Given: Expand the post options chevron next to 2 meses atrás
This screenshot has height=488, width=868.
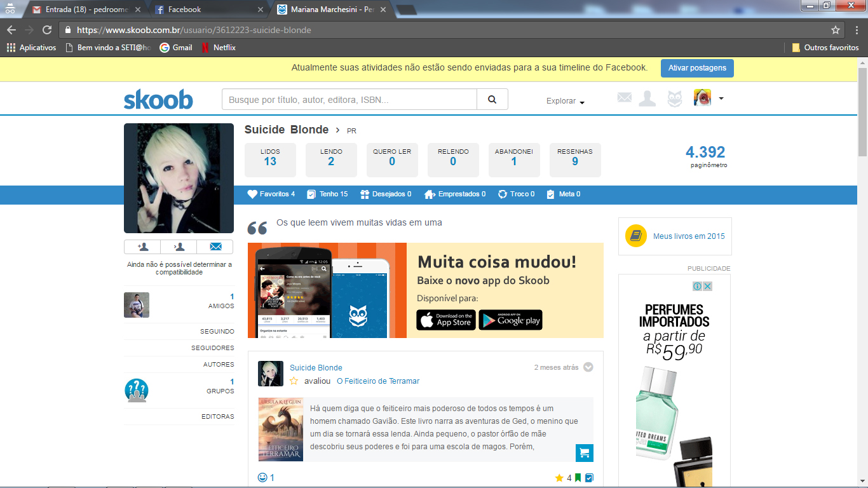Looking at the screenshot, I should click(588, 367).
